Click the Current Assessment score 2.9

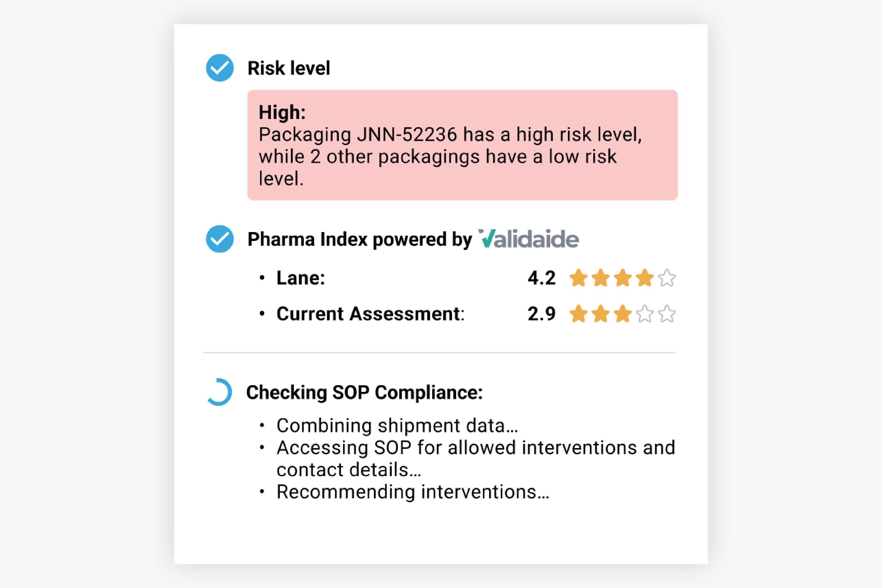(x=541, y=313)
